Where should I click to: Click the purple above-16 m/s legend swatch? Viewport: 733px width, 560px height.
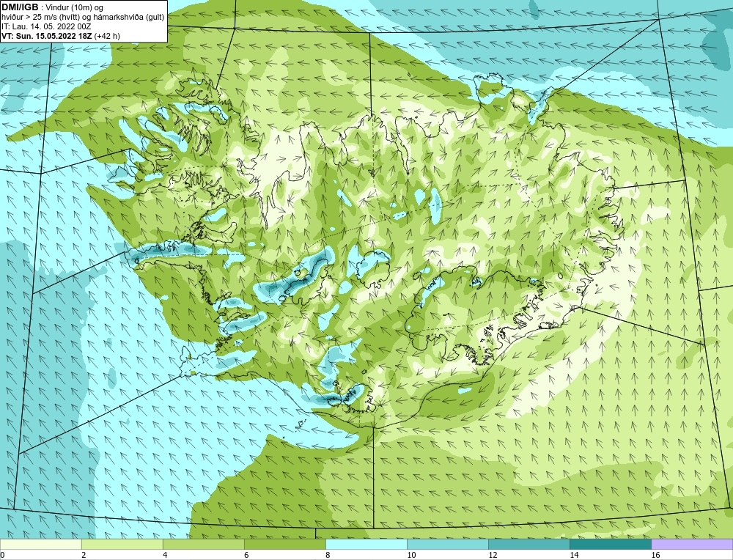[x=692, y=544]
